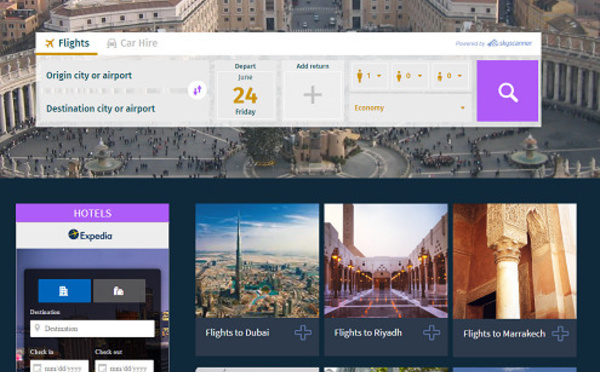600x372 pixels.
Task: Click Flights to Riyadh link
Action: [368, 333]
